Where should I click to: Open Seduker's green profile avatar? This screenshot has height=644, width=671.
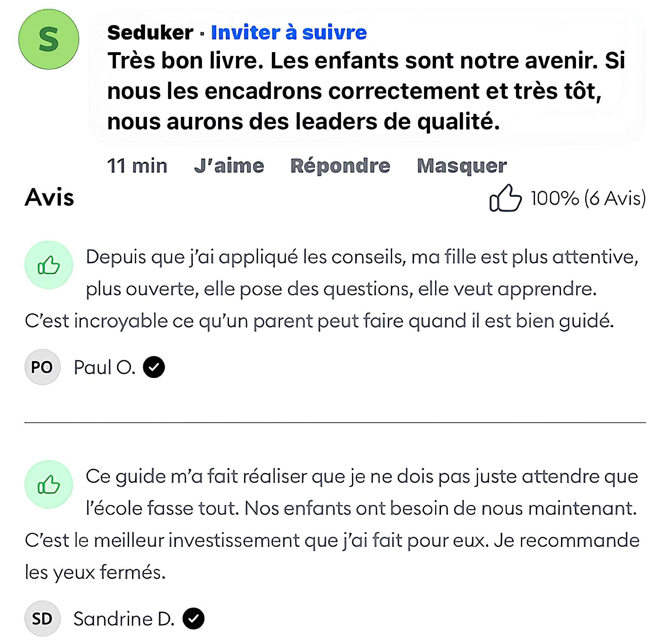[x=49, y=39]
